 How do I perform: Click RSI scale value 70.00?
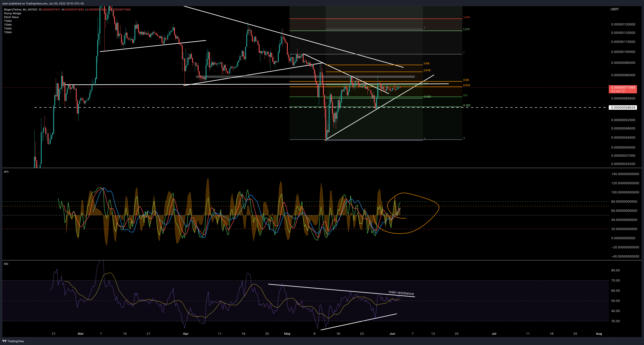[x=615, y=281]
